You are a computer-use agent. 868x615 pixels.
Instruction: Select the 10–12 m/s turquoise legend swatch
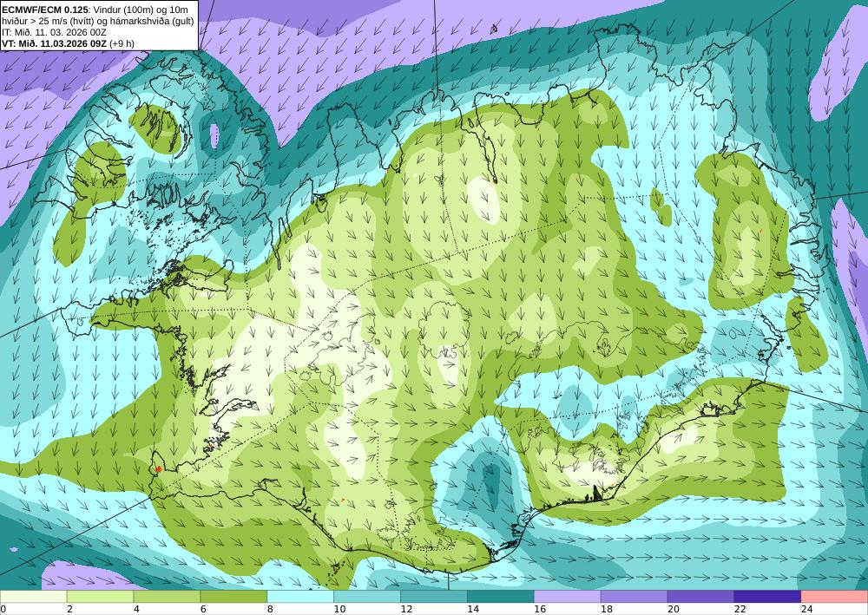367,597
